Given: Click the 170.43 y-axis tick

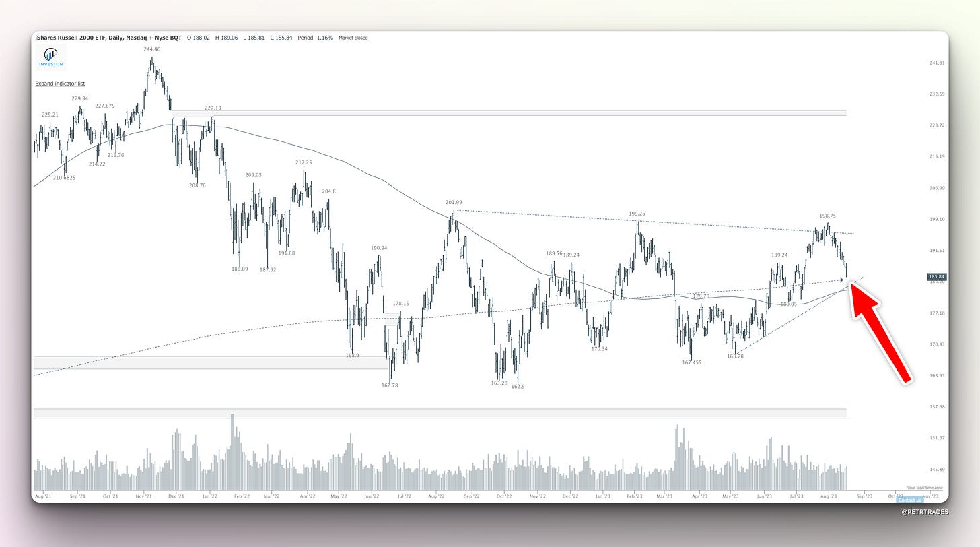Looking at the screenshot, I should [937, 344].
